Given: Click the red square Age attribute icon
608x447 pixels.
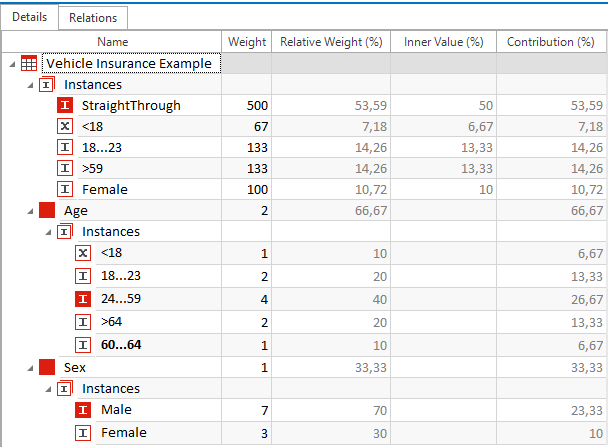Looking at the screenshot, I should 47,210.
